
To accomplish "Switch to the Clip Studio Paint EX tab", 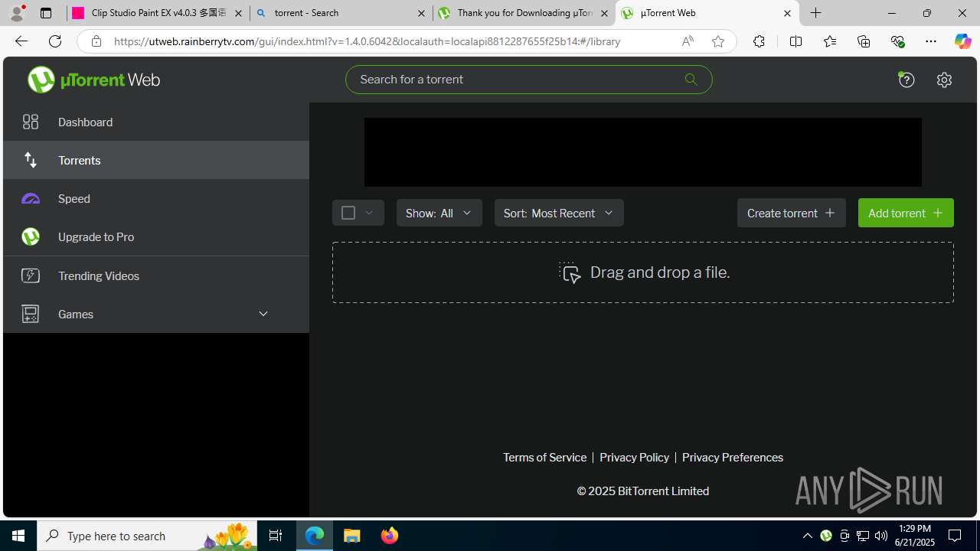I will pos(158,13).
